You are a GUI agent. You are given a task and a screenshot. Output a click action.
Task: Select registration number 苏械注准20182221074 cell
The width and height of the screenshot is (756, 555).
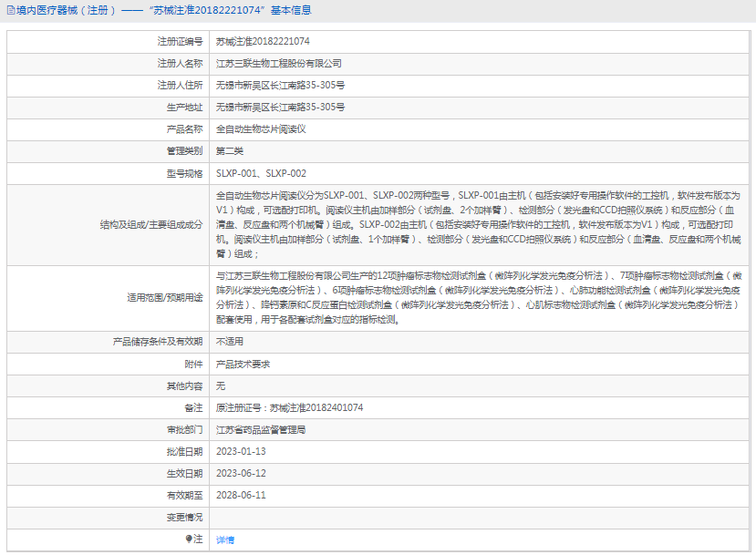(263, 41)
